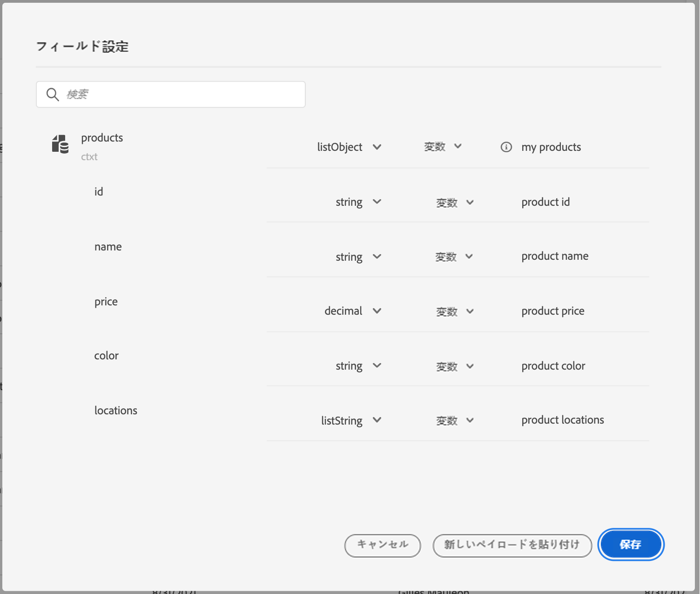
Task: Focus the 検索 search input field
Action: pyautogui.click(x=171, y=94)
